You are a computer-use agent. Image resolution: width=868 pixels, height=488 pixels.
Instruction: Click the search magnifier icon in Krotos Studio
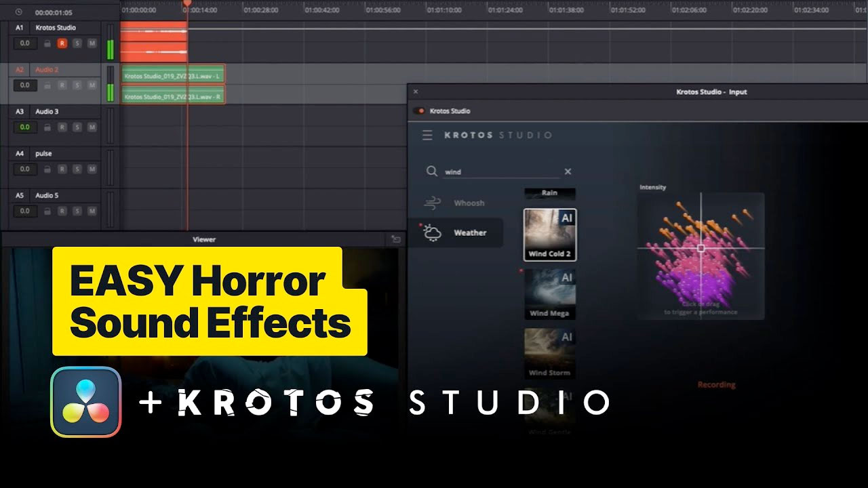(431, 171)
